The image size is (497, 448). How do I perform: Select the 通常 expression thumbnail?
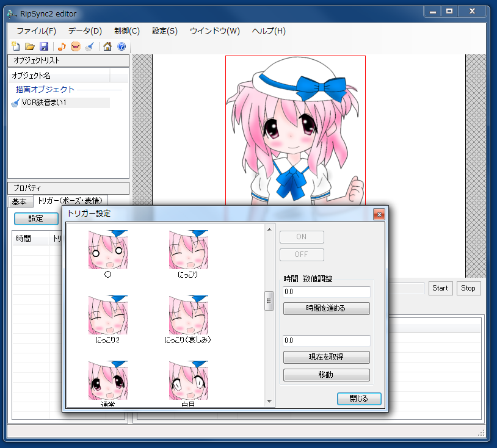(x=108, y=380)
